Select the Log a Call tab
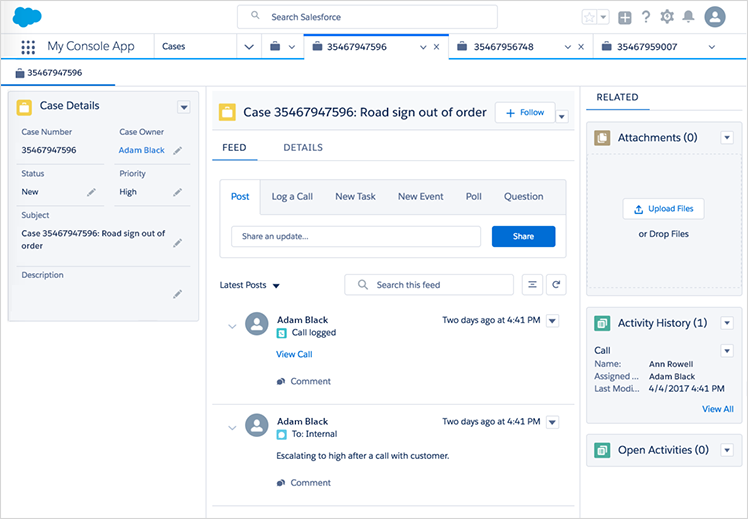 [x=292, y=197]
